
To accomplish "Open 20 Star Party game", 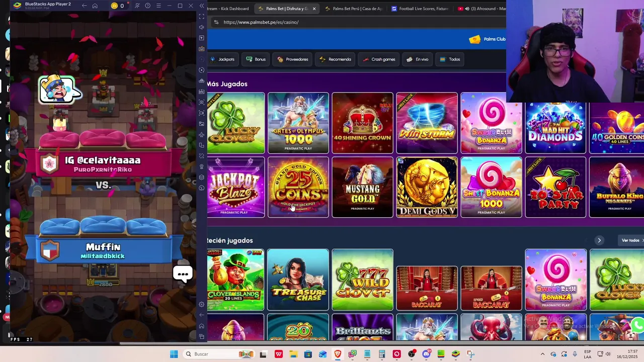I will tap(555, 187).
